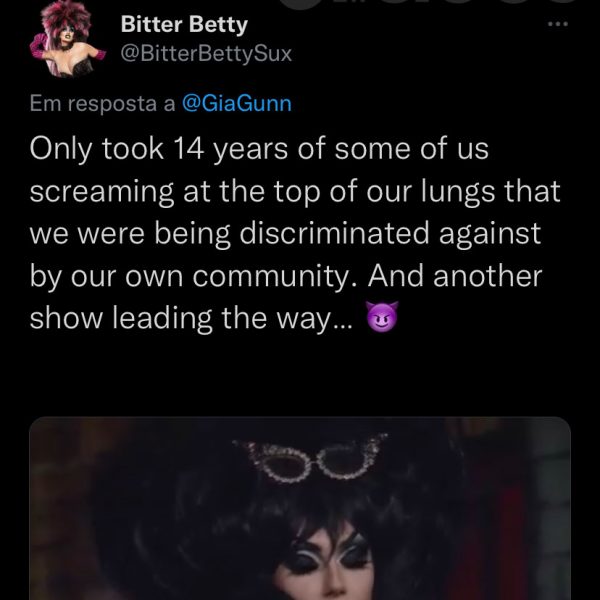
Task: Click the tweet line starting "Only took 14 years"
Action: [259, 149]
